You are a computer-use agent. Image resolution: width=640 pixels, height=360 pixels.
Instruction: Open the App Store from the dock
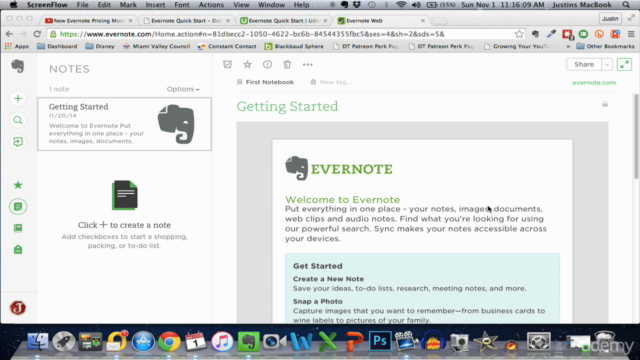point(143,341)
